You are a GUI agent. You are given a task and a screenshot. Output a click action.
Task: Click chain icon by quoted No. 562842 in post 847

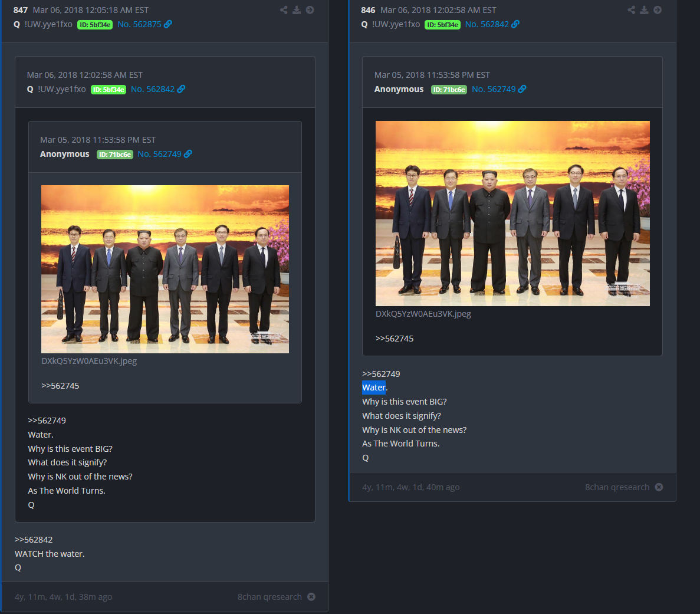181,89
